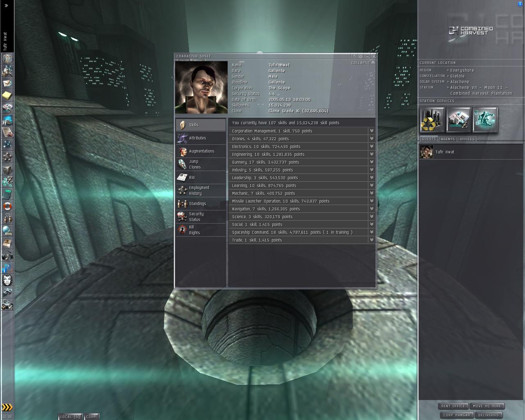
Task: Open the Security Status section
Action: 201,217
